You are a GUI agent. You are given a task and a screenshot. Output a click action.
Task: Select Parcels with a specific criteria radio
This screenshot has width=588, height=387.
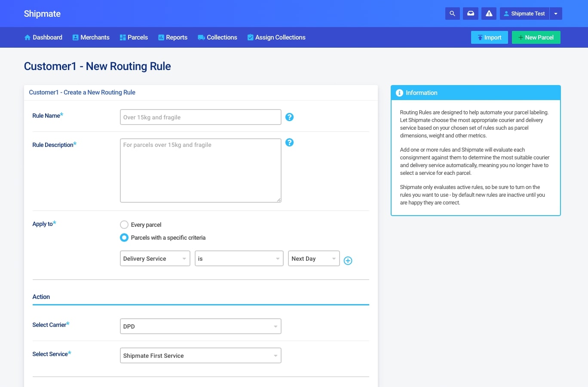point(124,238)
